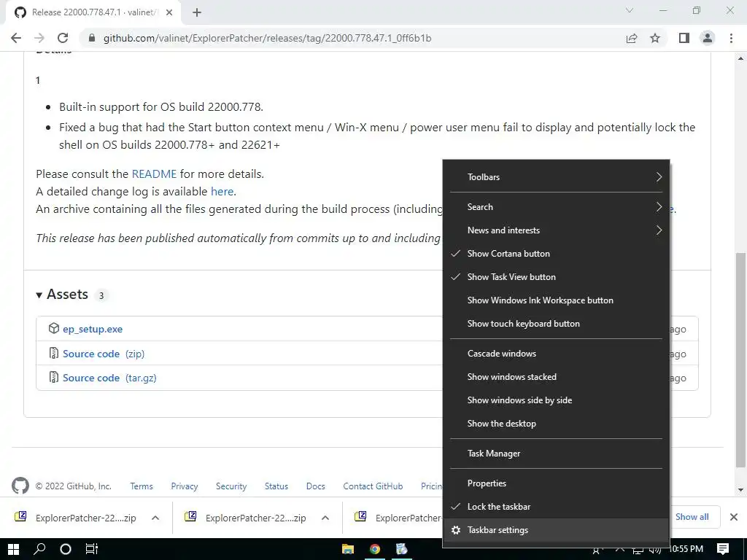Open the Chrome tab search chevron
Screen dimensions: 747x560
click(x=630, y=10)
